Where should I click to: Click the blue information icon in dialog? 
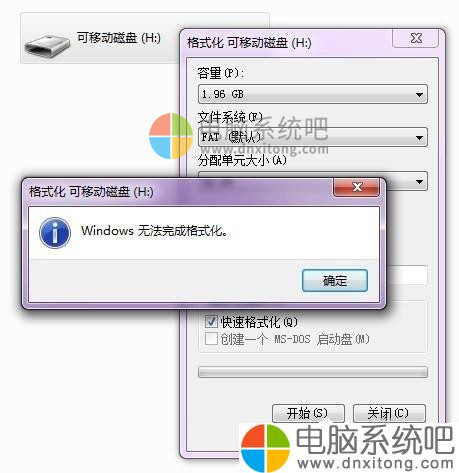coord(55,233)
